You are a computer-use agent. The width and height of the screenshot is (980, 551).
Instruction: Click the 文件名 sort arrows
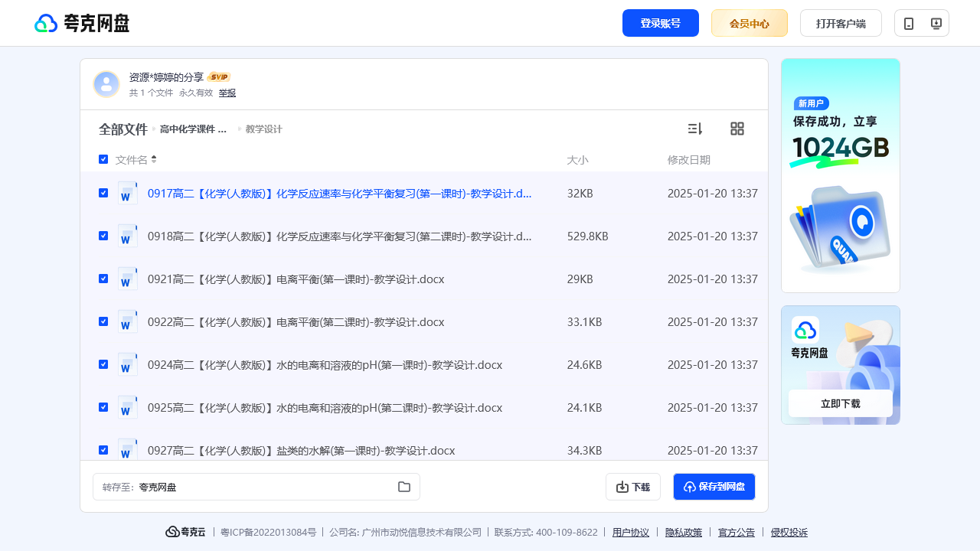(x=154, y=159)
